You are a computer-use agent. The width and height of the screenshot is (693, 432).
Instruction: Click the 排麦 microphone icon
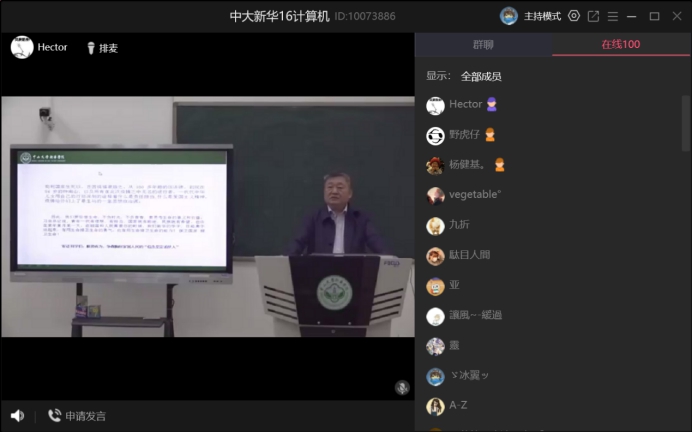pos(90,47)
